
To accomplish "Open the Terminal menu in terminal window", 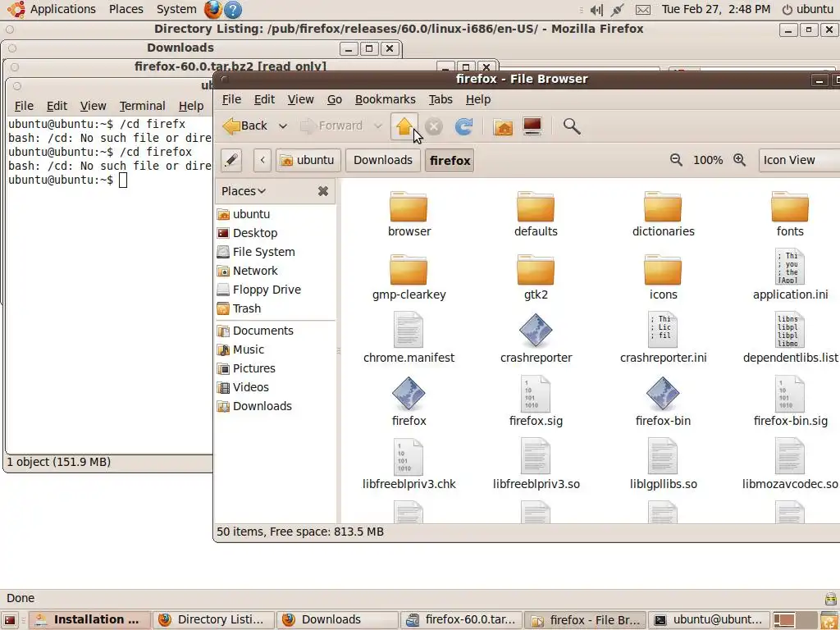I will 142,106.
